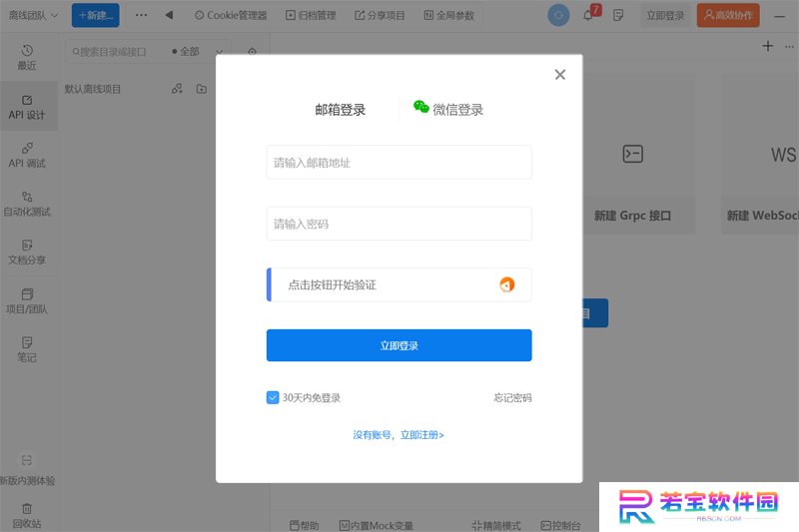Add a new tab with plus icon
The width and height of the screenshot is (799, 532).
767,46
